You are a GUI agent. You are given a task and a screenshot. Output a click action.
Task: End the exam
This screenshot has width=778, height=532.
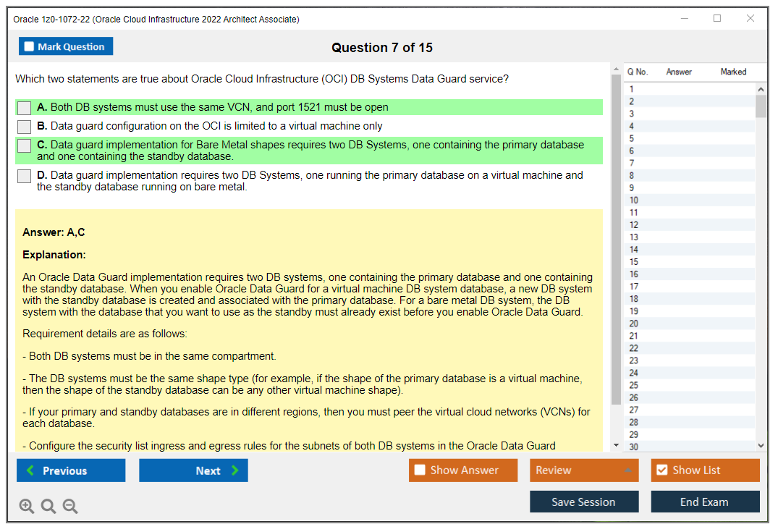point(705,502)
